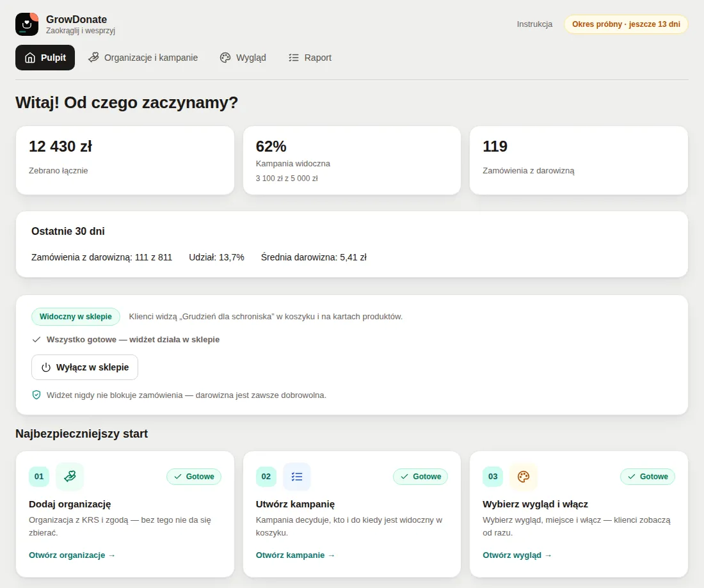This screenshot has height=588, width=704.
Task: Click the checklist icon in step 02 card
Action: (297, 476)
